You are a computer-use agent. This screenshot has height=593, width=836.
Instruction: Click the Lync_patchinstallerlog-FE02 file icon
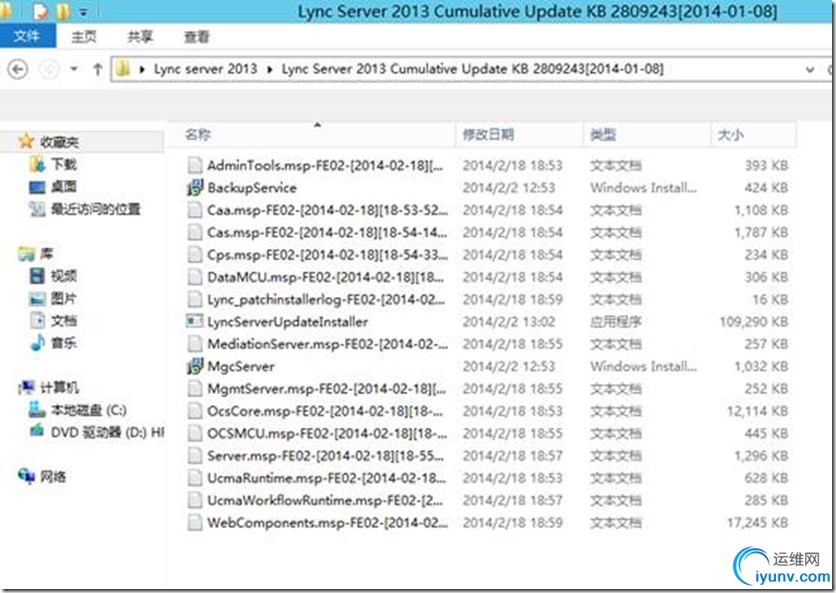coord(195,300)
